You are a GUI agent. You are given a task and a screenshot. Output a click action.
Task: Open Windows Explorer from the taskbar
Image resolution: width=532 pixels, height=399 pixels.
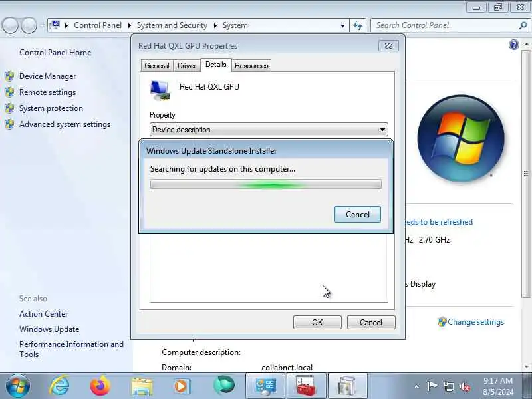point(142,386)
